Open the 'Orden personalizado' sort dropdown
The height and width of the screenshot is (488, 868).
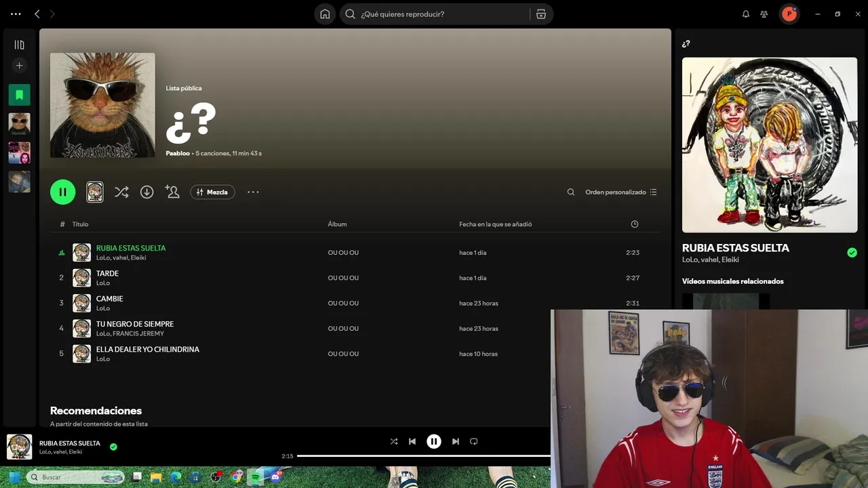pos(621,192)
